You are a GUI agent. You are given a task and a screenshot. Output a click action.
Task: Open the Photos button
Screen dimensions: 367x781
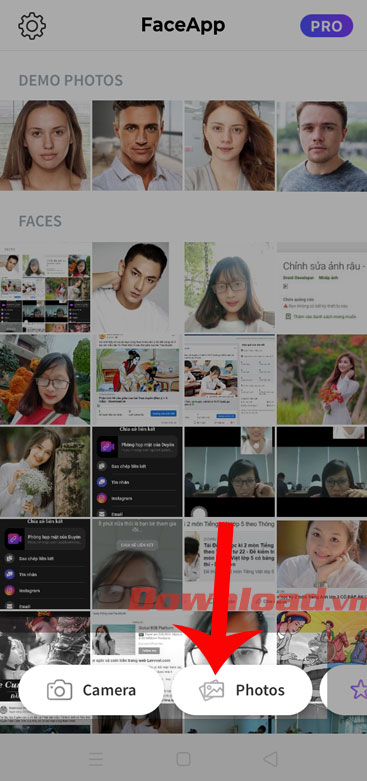(242, 690)
